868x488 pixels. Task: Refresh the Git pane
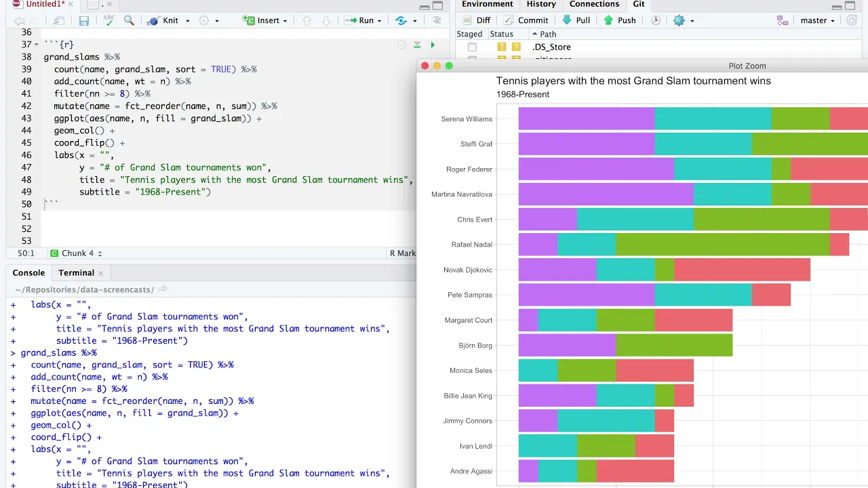click(852, 20)
